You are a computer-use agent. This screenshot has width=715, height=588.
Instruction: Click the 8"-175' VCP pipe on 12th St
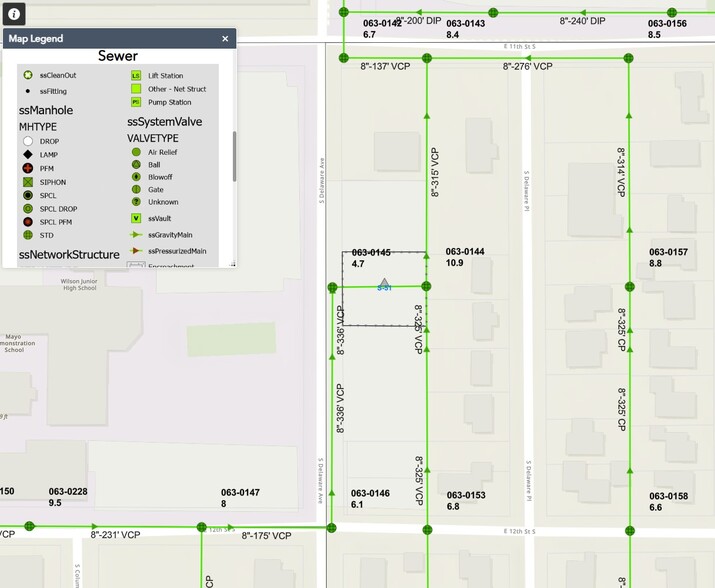coord(266,536)
